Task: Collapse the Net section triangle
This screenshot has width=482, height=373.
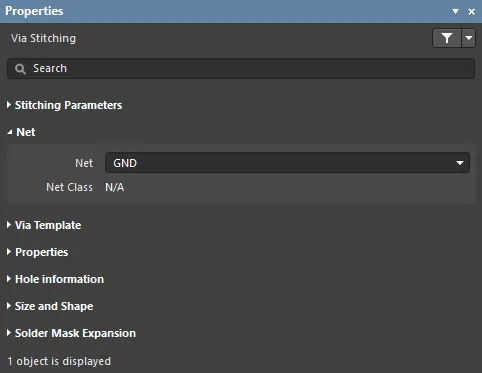Action: click(x=10, y=132)
